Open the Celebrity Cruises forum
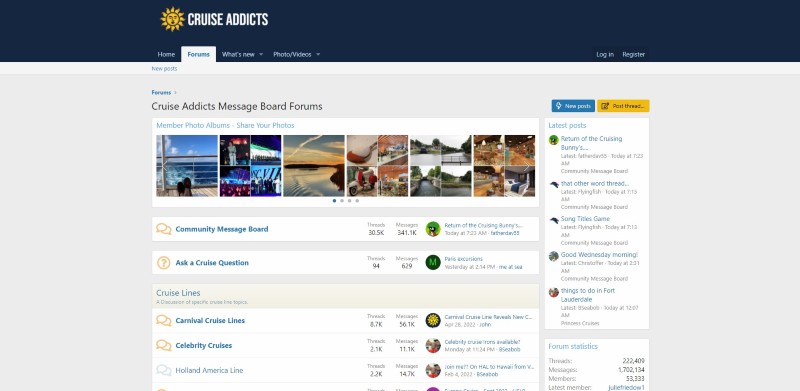Screen dimensions: 800x391 pos(204,346)
